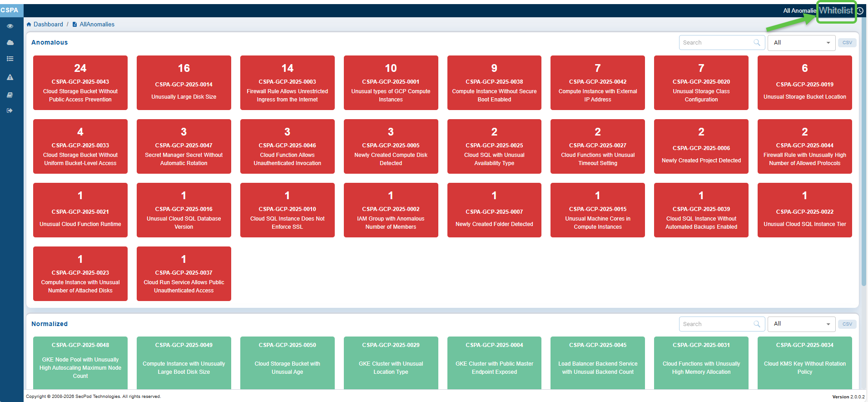Click the eye icon in the sidebar
This screenshot has width=868, height=402.
click(10, 26)
